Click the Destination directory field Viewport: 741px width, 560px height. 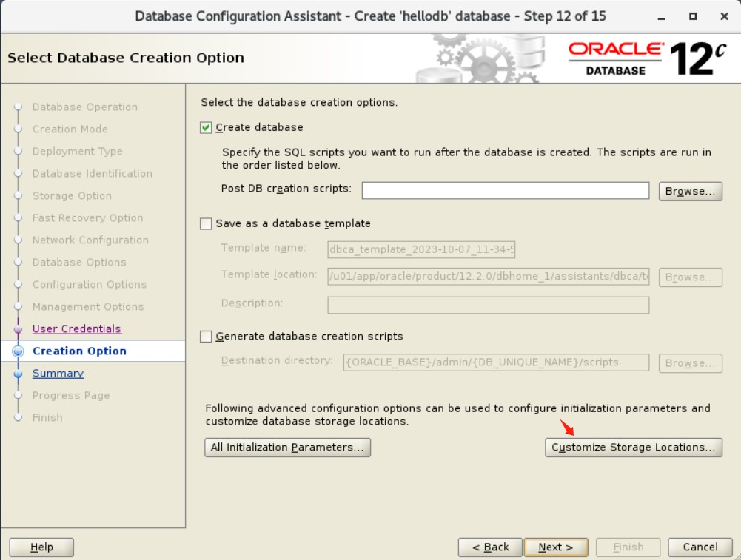[x=496, y=362]
